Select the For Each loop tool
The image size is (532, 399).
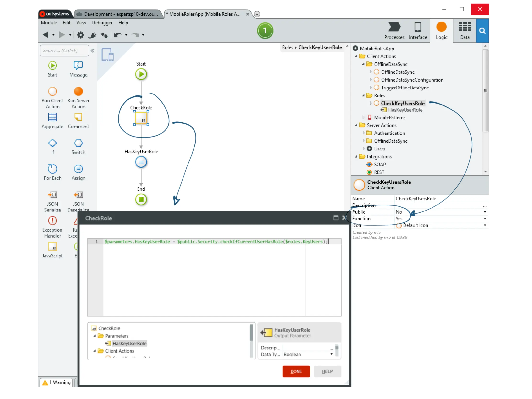(x=52, y=169)
